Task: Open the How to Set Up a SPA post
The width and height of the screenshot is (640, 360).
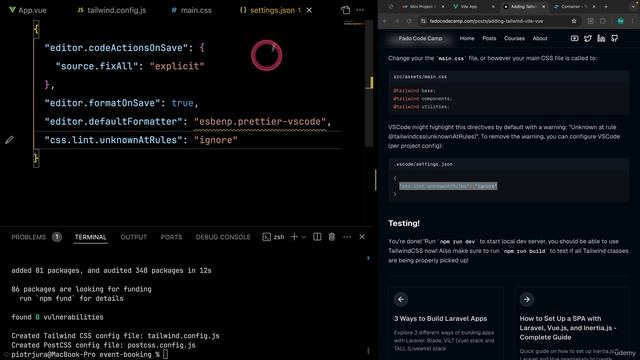Action: click(568, 328)
